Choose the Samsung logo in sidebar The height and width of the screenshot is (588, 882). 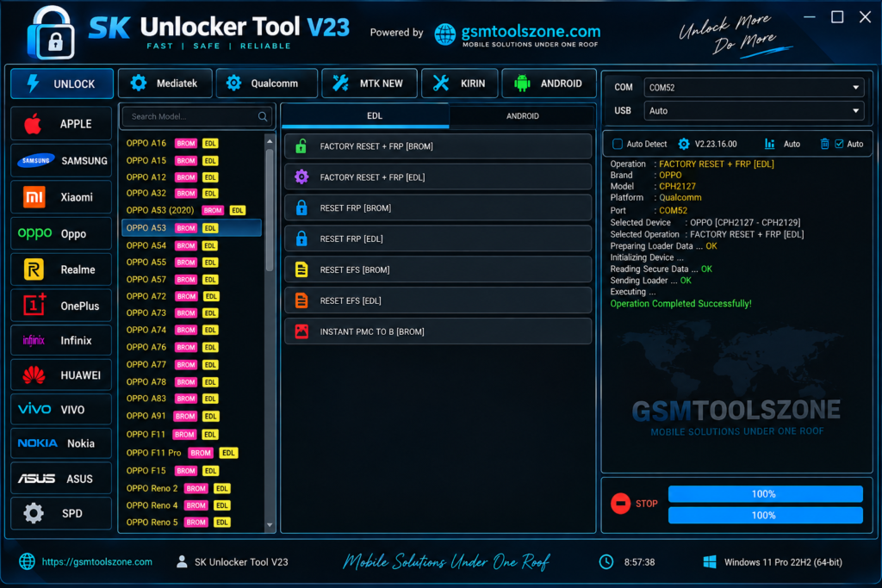tap(36, 161)
